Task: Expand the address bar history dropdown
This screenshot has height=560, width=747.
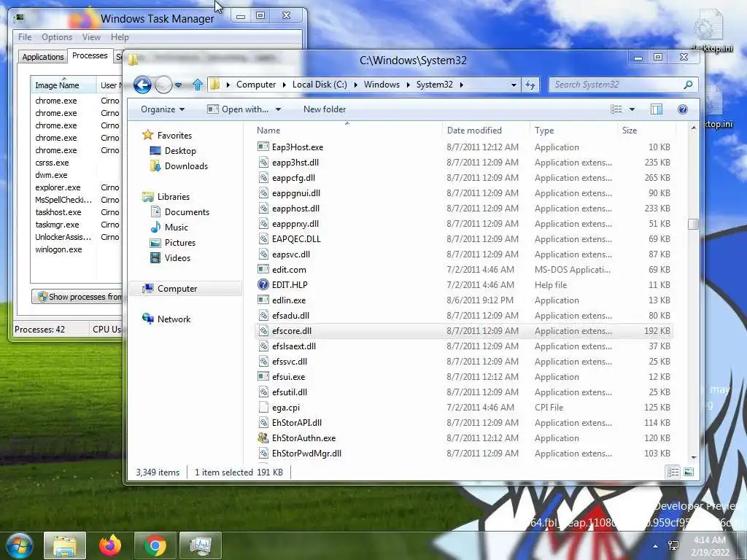Action: point(514,85)
